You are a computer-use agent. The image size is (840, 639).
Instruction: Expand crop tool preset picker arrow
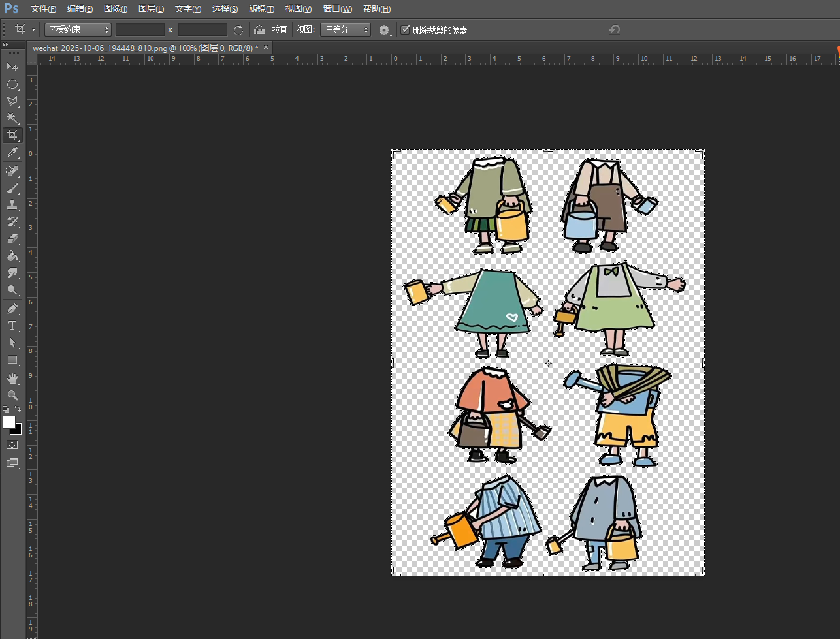point(33,30)
